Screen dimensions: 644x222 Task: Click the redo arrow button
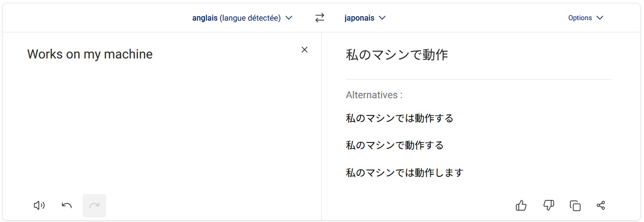click(x=94, y=205)
